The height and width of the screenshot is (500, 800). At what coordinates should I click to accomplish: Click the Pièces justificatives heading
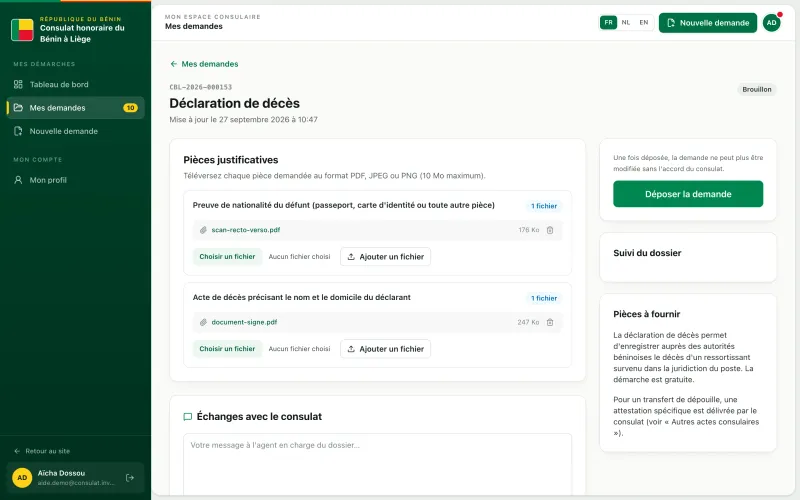pos(231,160)
